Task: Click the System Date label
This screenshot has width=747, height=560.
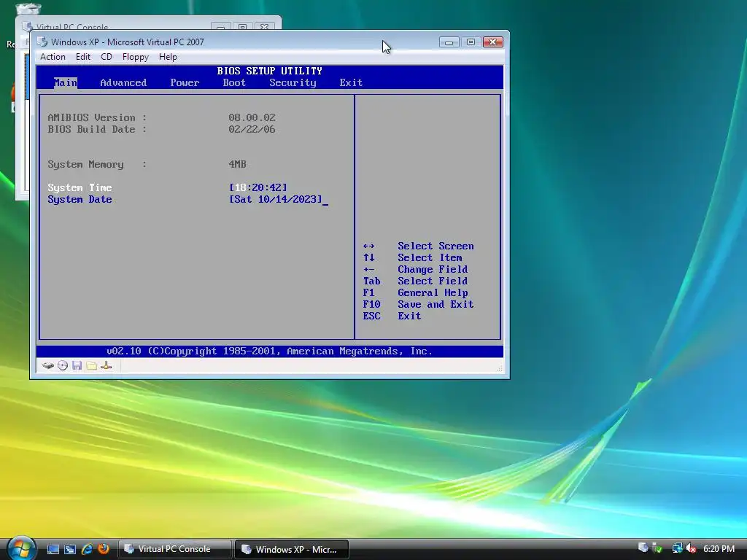Action: (x=80, y=200)
